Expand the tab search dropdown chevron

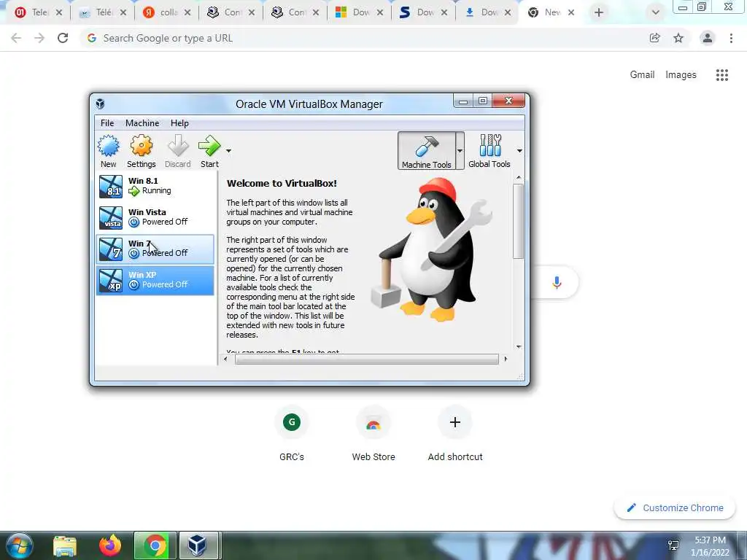[x=656, y=12]
